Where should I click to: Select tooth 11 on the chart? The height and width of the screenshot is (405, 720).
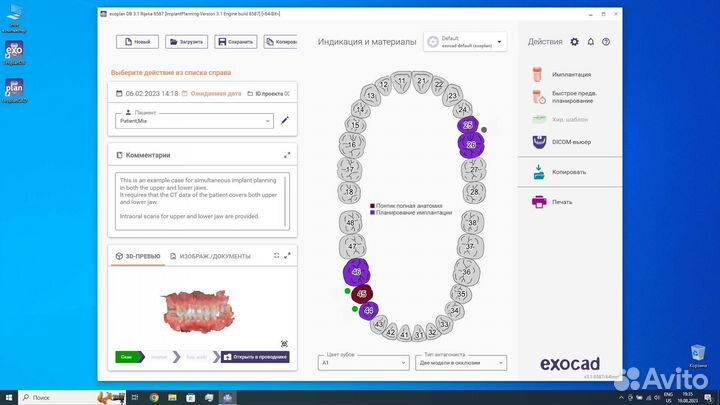[402, 81]
